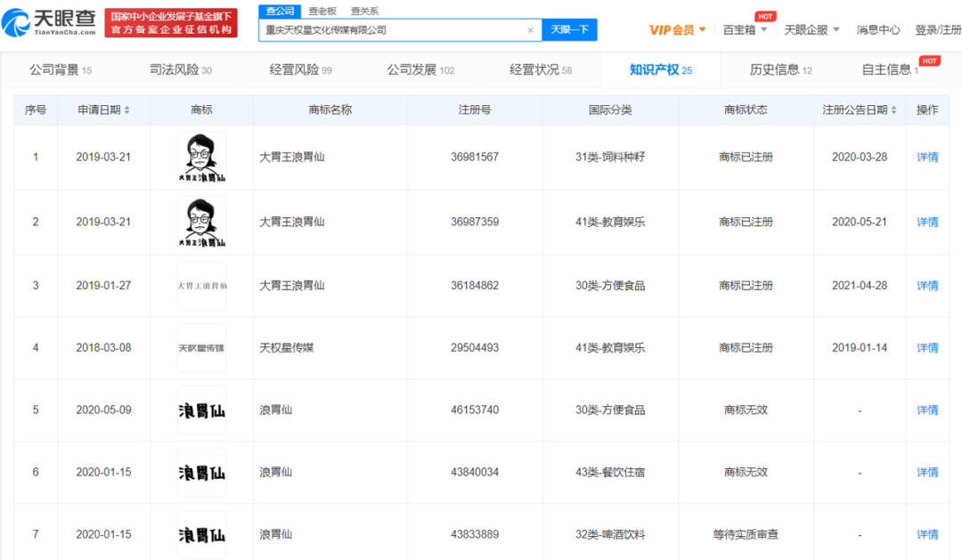Open 详情 for registration 36987359
Image resolution: width=962 pixels, height=560 pixels.
tap(927, 222)
